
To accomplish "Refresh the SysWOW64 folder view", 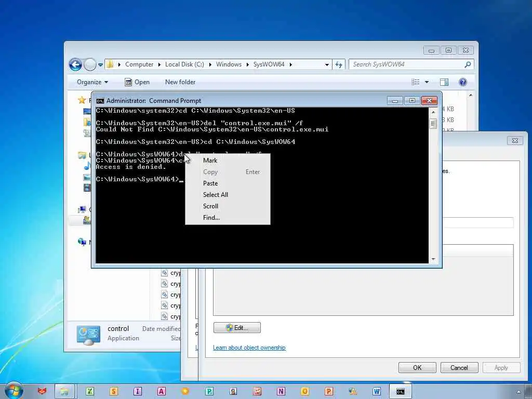I will (339, 64).
